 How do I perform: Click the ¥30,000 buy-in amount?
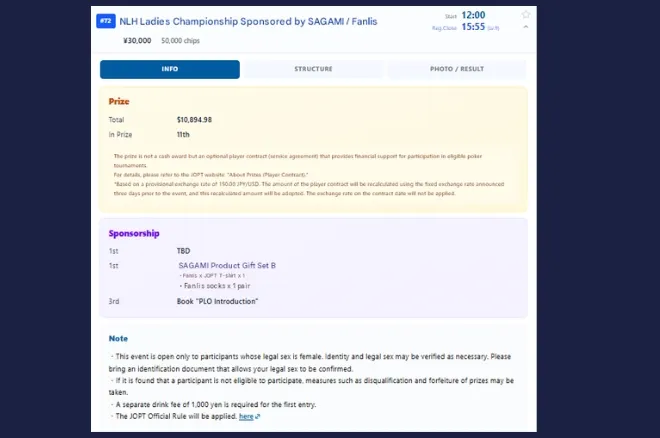(x=137, y=41)
